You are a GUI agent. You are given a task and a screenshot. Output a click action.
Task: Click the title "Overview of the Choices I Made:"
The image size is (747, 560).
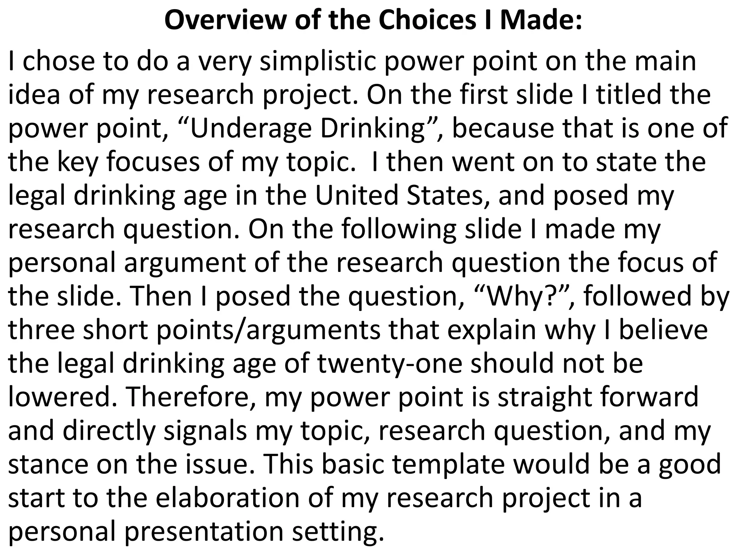pyautogui.click(x=373, y=20)
